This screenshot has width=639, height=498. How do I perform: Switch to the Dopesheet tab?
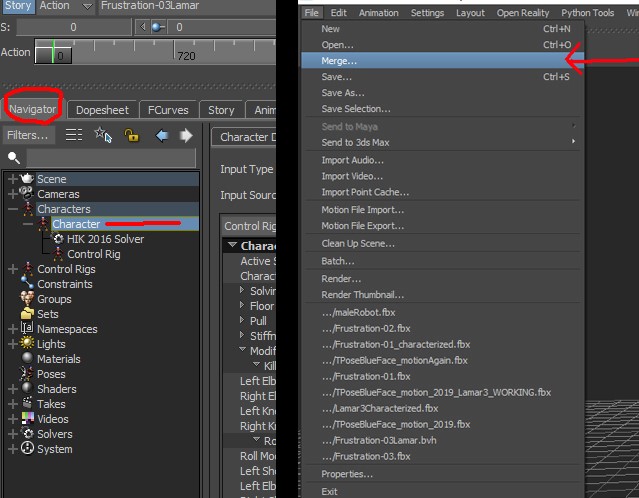tap(102, 110)
